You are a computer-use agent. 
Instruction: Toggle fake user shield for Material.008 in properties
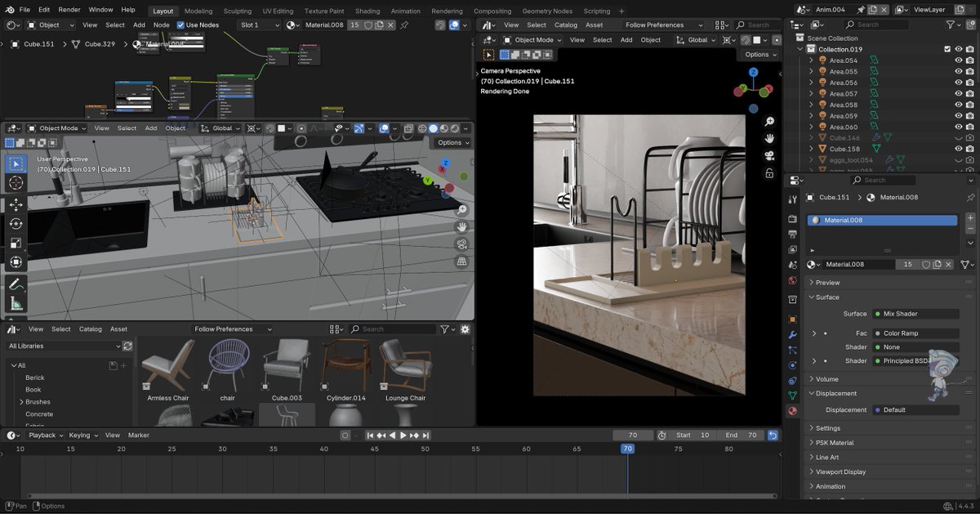926,265
